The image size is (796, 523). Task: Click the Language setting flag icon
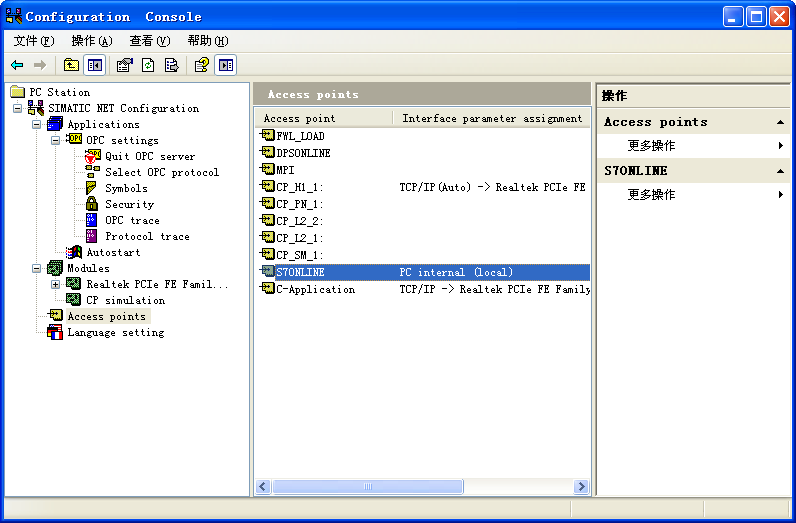click(x=55, y=332)
